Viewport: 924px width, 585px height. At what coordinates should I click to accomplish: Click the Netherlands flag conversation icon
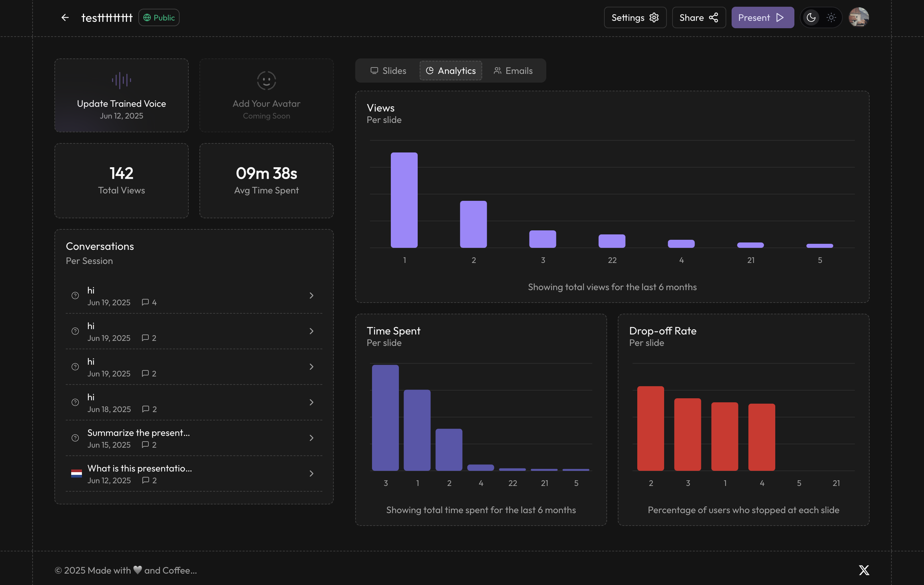(x=76, y=473)
